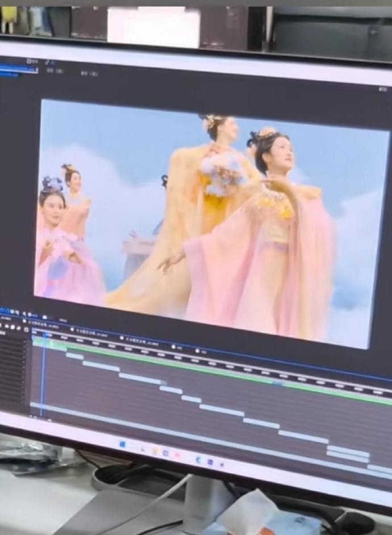
Task: Click the pink app icon on taskbar
Action: [x=177, y=455]
